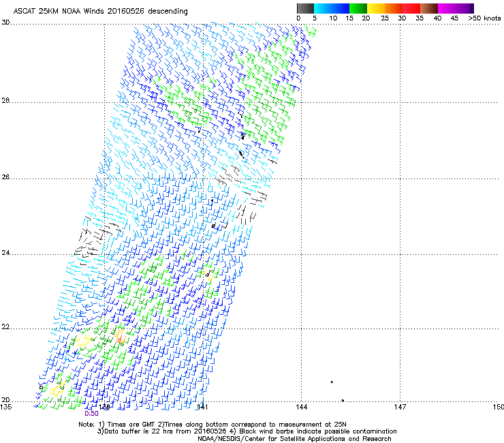Click the title 'ASCAT 25KM NOAA Winds 20160526 descending'

[x=100, y=12]
